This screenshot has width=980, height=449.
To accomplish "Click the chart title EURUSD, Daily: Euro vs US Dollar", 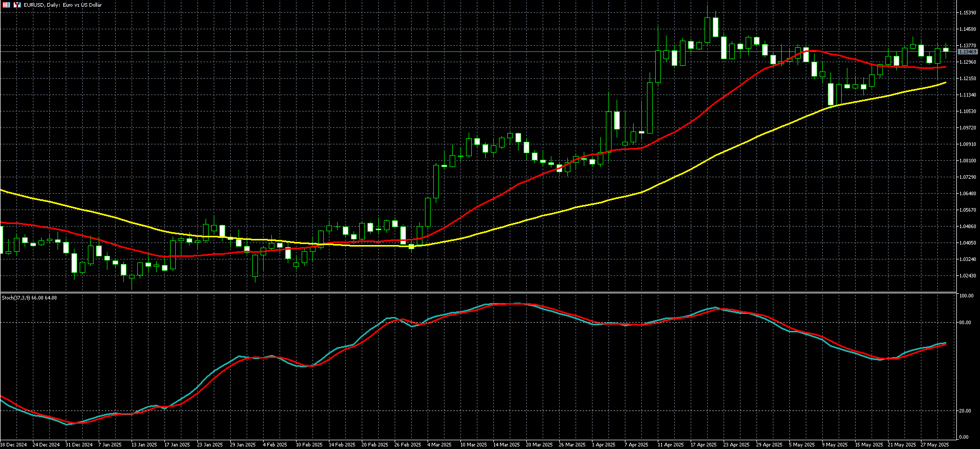I will (x=63, y=5).
